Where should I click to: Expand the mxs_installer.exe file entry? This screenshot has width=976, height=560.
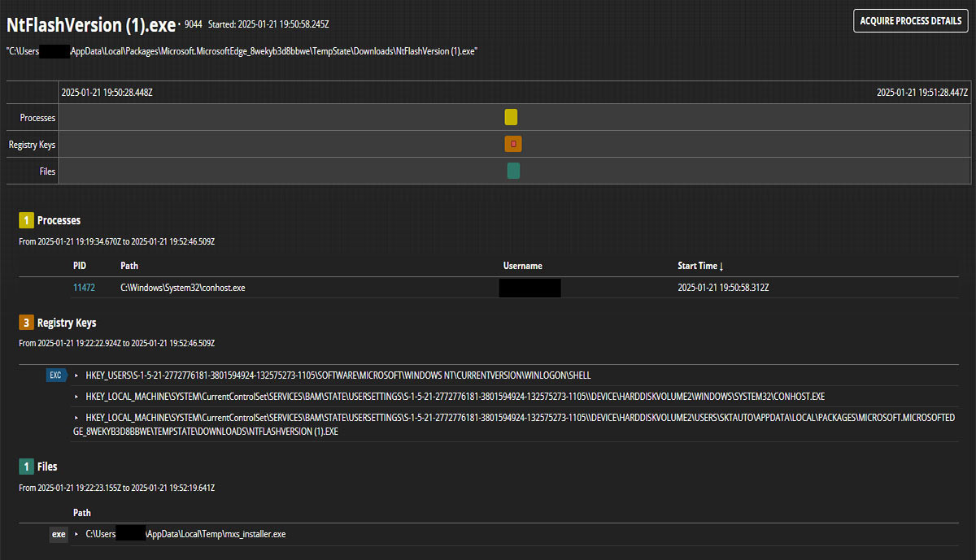point(76,534)
